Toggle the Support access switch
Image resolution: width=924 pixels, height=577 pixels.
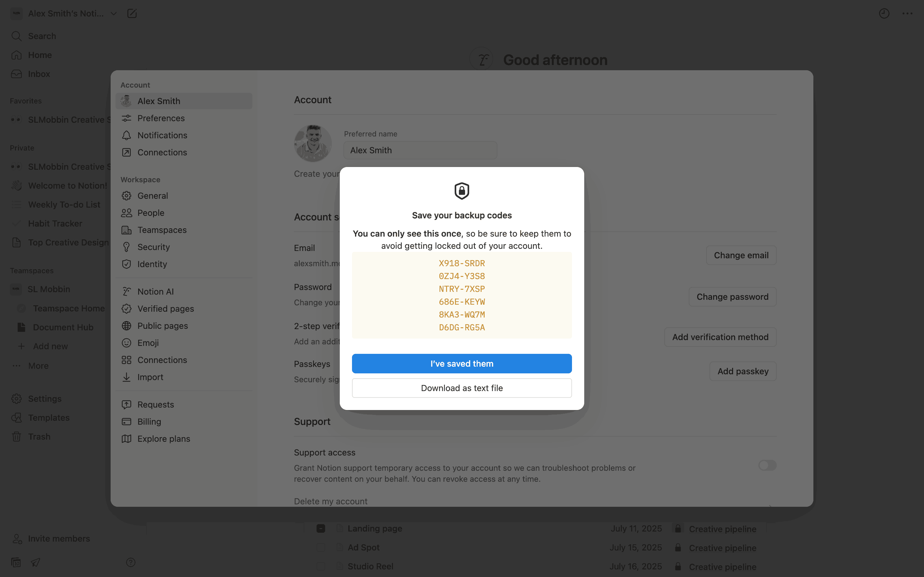point(768,465)
